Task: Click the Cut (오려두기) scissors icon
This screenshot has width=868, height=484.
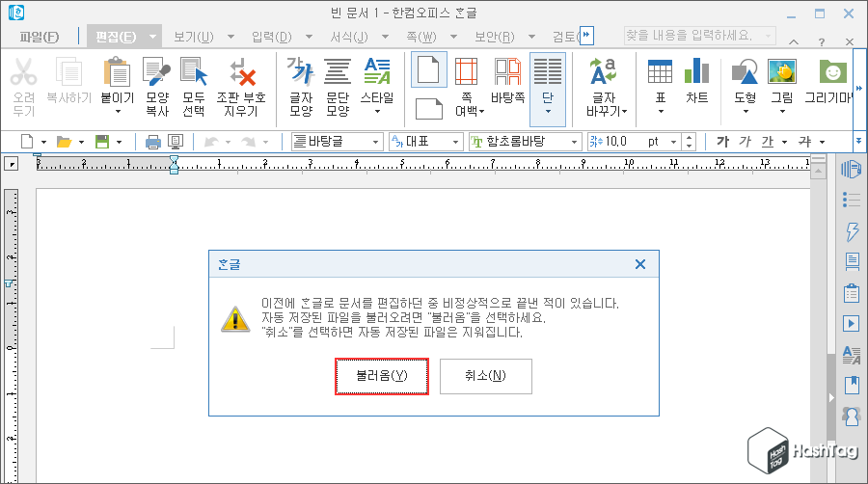Action: 23,72
